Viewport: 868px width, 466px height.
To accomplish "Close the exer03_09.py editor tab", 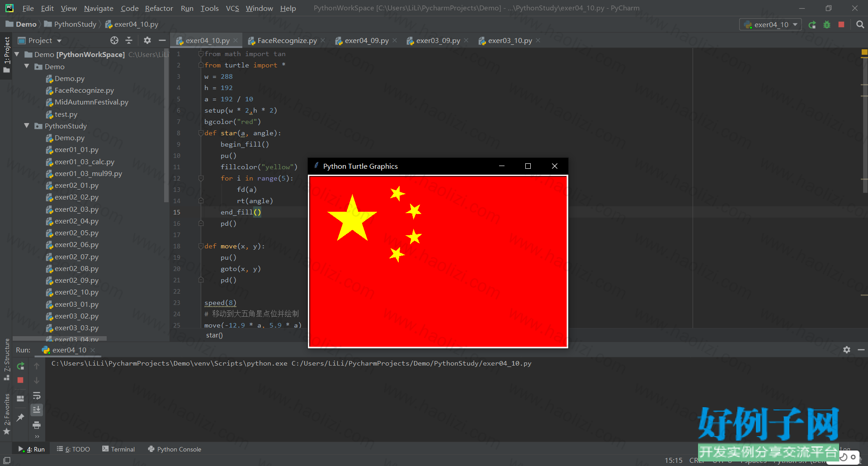I will coord(466,40).
